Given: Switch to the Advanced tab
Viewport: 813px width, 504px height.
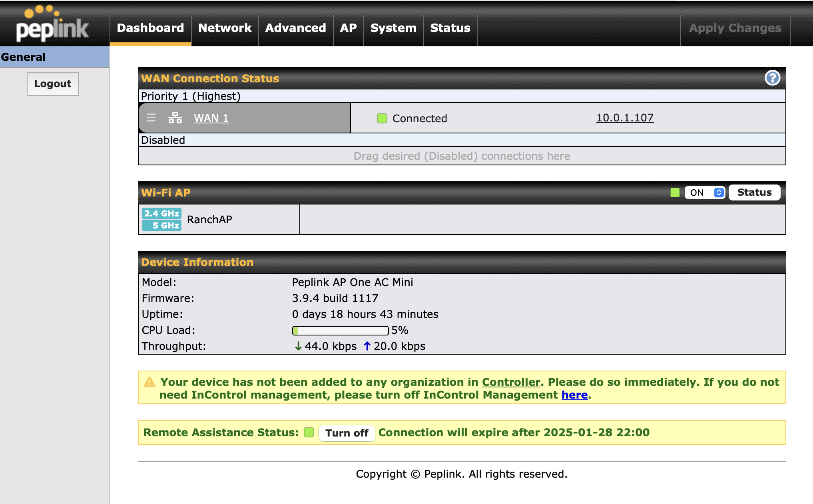Looking at the screenshot, I should tap(295, 28).
